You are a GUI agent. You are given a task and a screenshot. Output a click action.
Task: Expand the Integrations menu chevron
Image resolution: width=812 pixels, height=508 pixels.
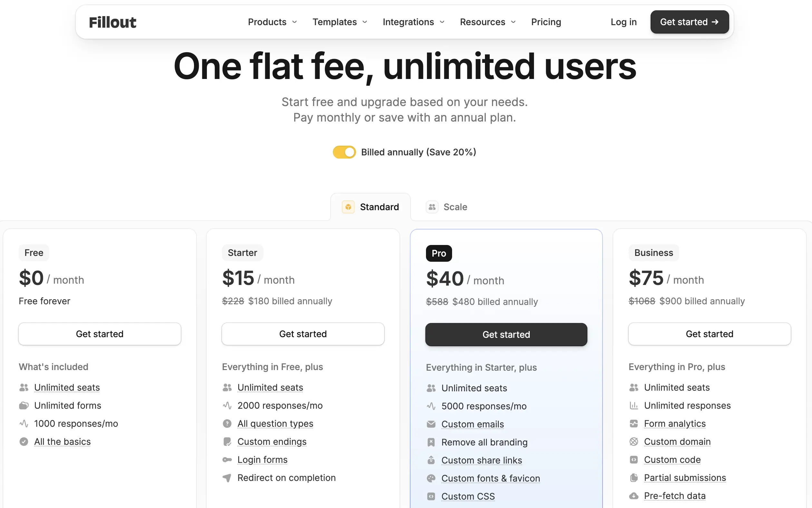pos(442,22)
